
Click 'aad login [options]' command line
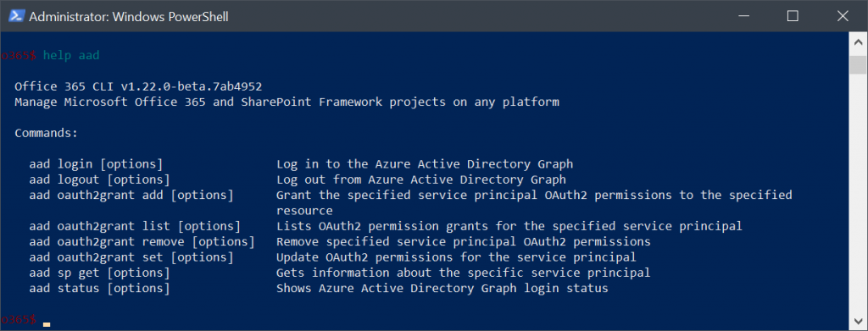coord(96,164)
